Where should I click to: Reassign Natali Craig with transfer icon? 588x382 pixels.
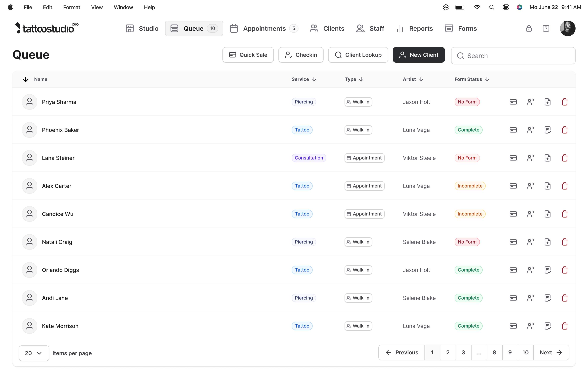(x=530, y=242)
